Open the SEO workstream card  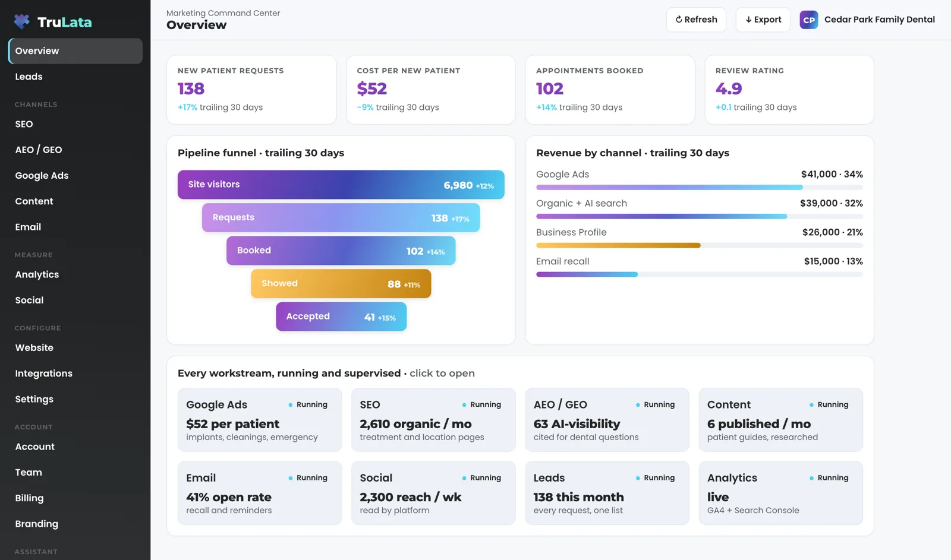click(433, 420)
